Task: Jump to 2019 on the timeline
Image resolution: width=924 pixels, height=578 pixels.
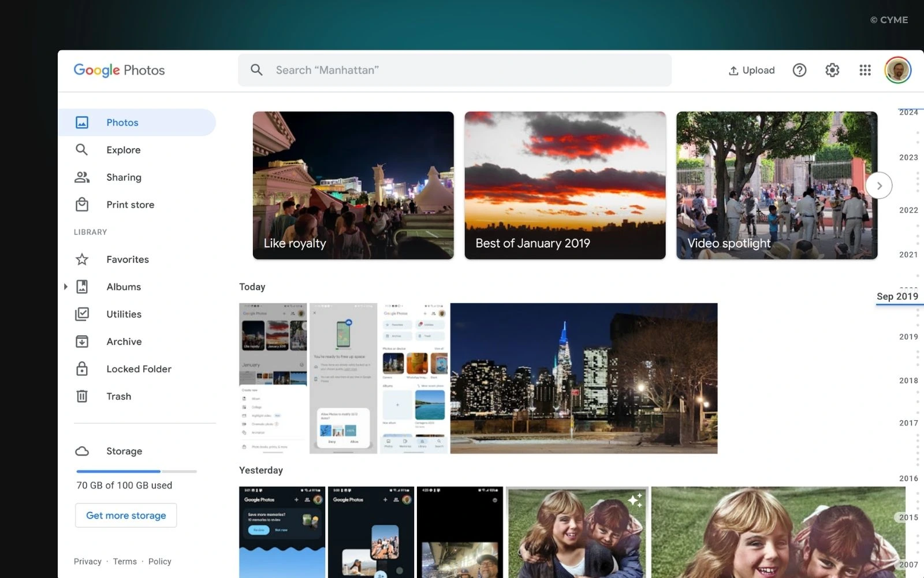Action: pos(908,337)
